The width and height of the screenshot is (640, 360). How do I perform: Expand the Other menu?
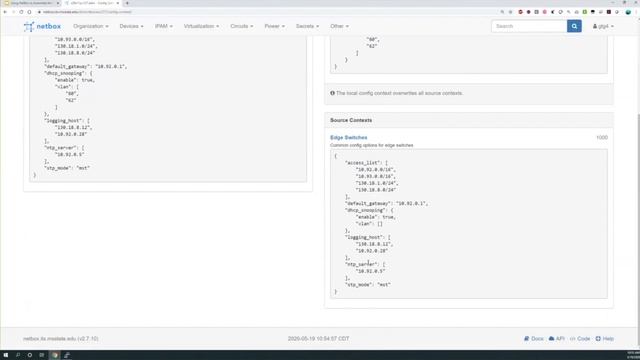click(339, 26)
